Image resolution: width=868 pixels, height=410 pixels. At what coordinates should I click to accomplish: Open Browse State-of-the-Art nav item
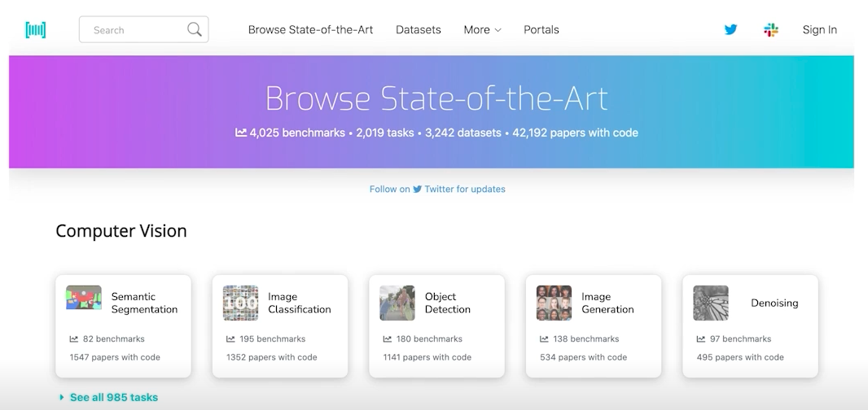tap(310, 30)
